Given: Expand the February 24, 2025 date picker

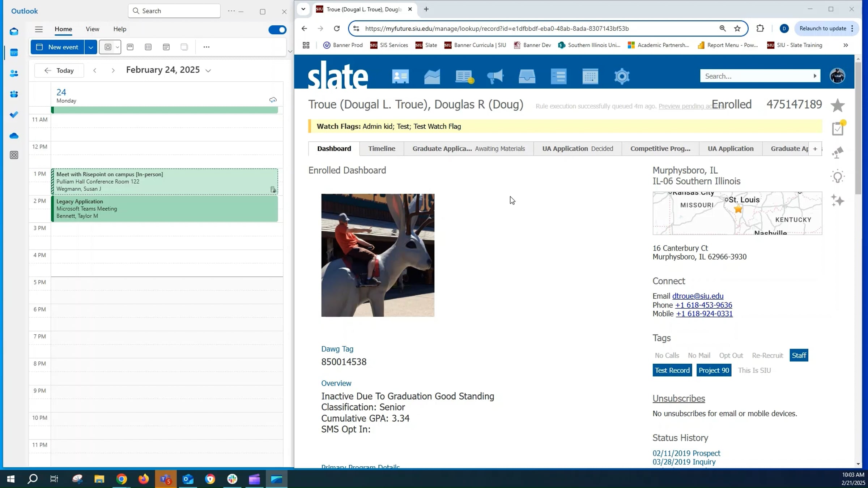Looking at the screenshot, I should [x=208, y=70].
